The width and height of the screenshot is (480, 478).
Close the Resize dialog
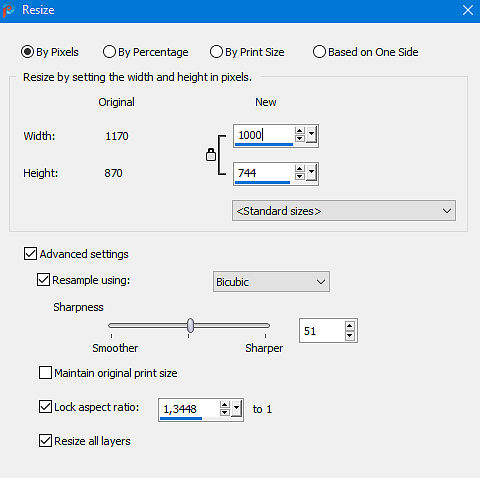468,10
